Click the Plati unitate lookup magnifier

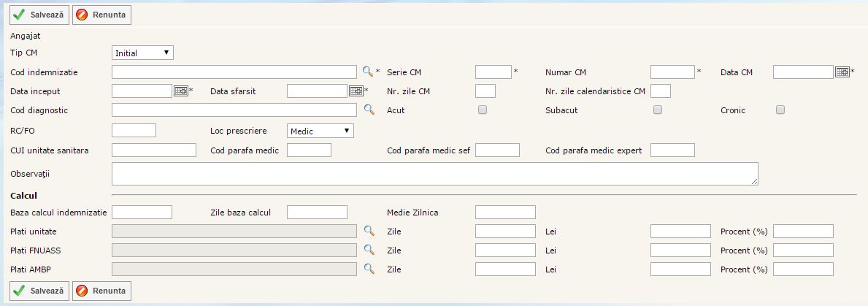click(x=369, y=231)
